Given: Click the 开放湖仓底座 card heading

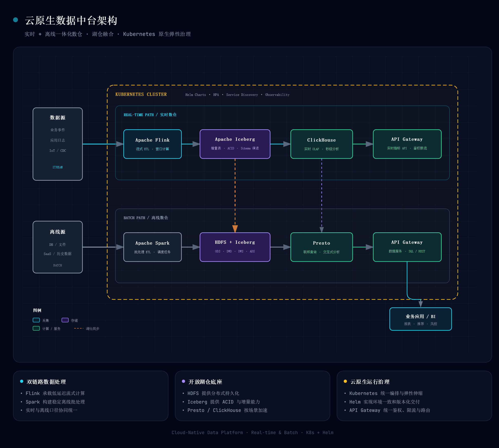Looking at the screenshot, I should coord(205,382).
